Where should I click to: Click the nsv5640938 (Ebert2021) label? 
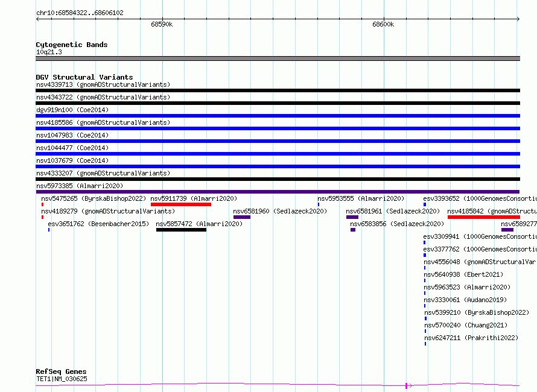463,274
